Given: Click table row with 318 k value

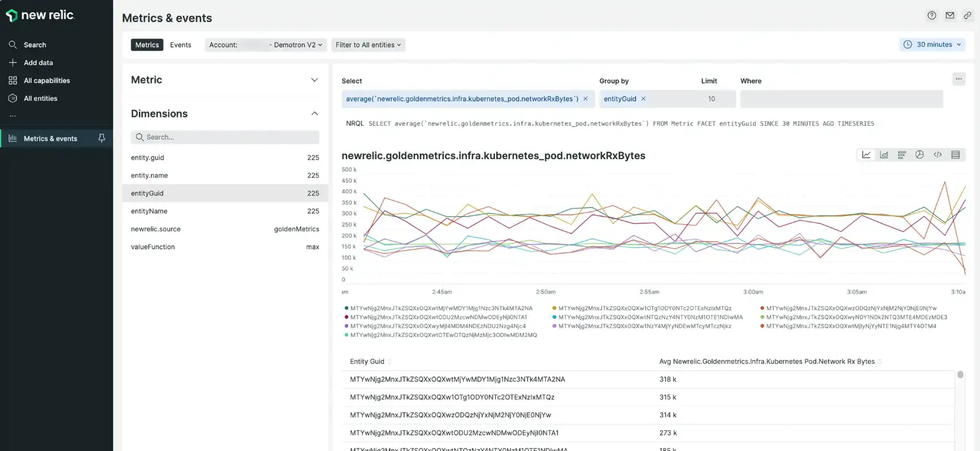Looking at the screenshot, I should (648, 379).
